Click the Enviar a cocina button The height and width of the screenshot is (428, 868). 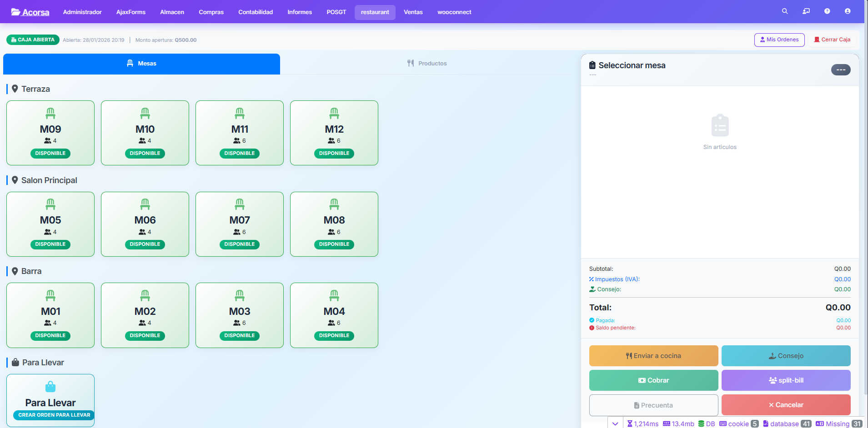point(653,356)
